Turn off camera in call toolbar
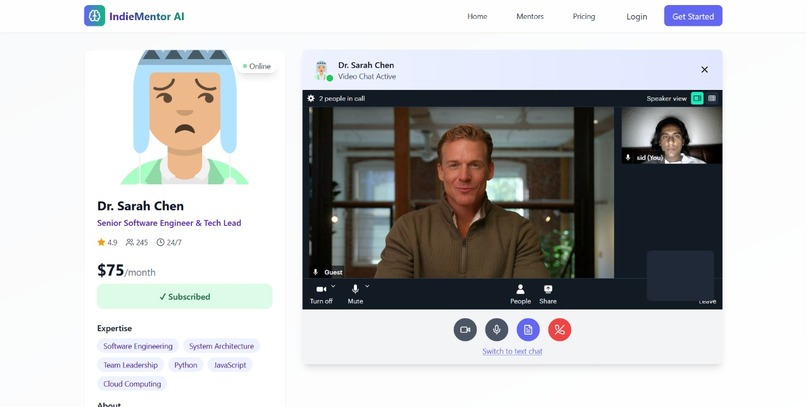Image resolution: width=806 pixels, height=407 pixels. (321, 294)
